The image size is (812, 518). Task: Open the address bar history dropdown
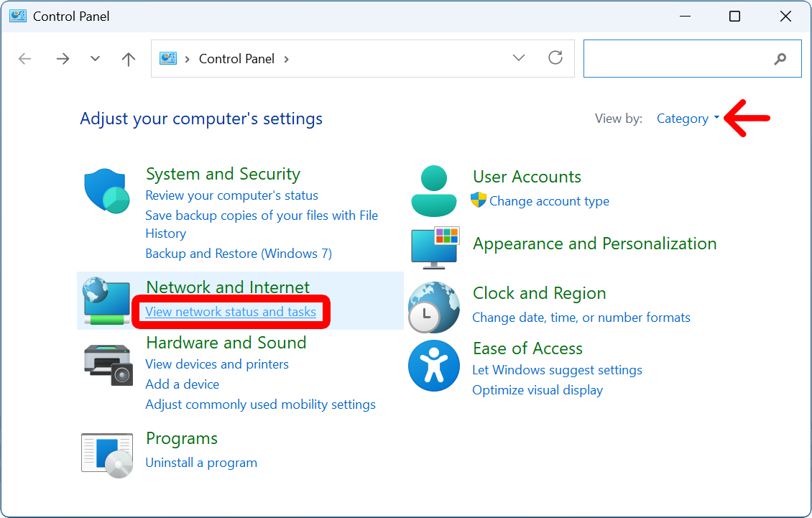pyautogui.click(x=519, y=58)
